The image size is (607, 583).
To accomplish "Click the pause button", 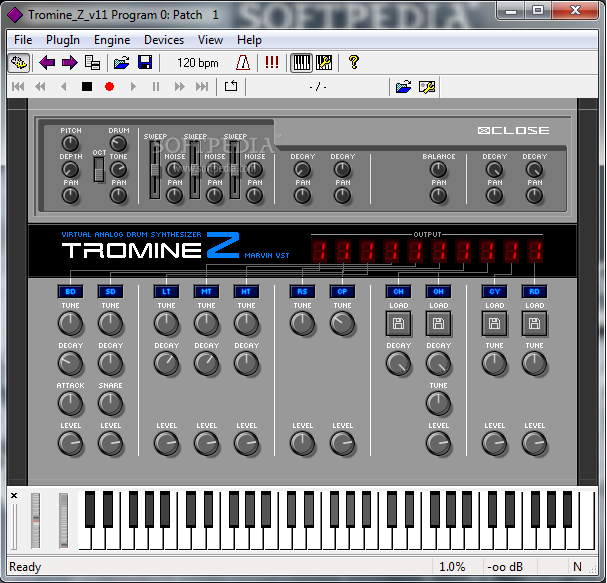I will coord(156,86).
